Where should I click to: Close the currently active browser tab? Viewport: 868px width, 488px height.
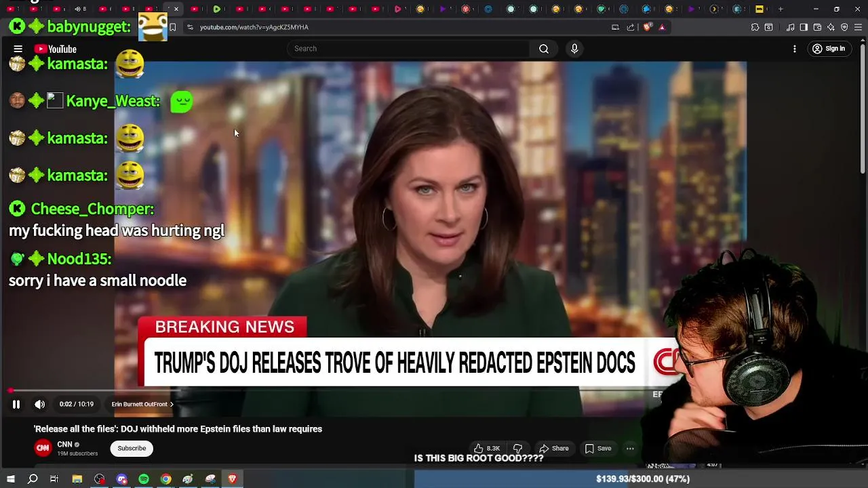(176, 9)
